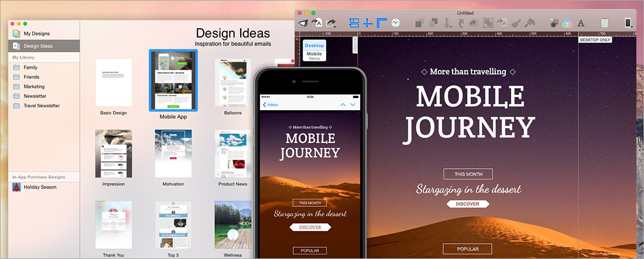The height and width of the screenshot is (259, 644).
Task: Choose the Impression template thumbnail
Action: coord(114,154)
